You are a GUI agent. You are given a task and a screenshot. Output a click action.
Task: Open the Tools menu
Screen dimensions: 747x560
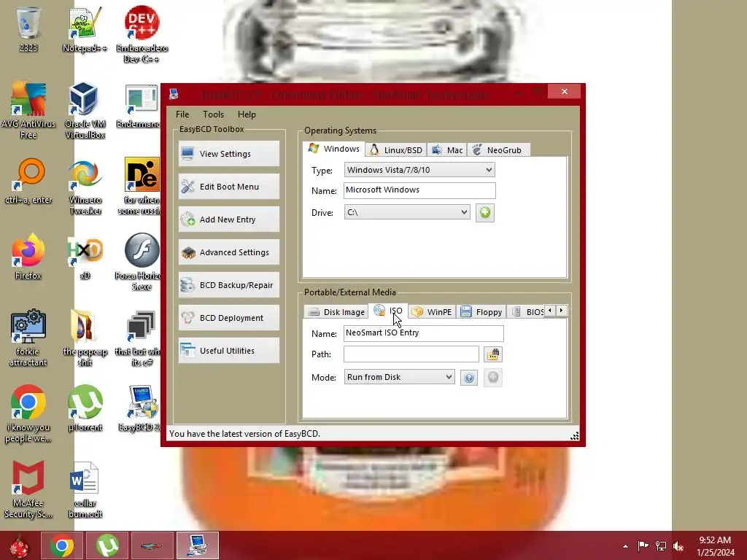tap(213, 114)
